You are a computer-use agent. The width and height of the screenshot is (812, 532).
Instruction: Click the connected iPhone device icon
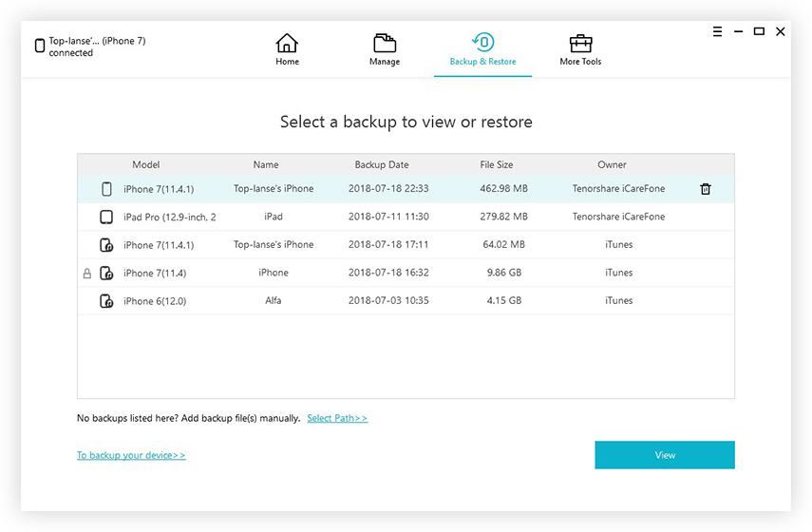pos(39,46)
